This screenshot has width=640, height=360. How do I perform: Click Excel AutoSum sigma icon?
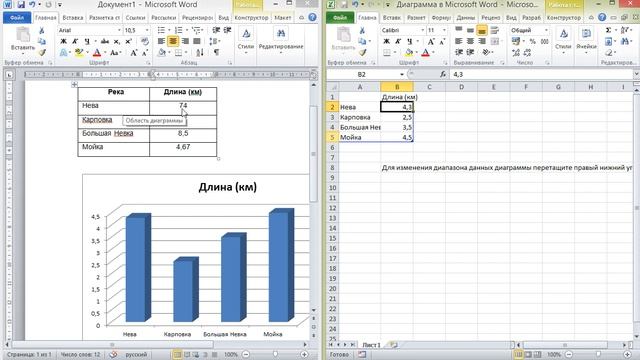[x=609, y=31]
